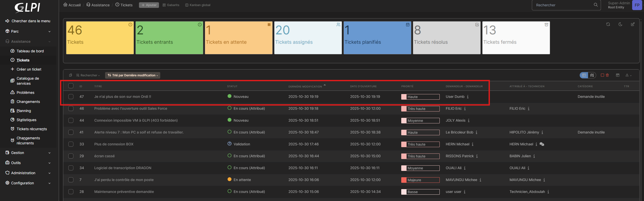
Task: Refresh the dashboard with the reload icon
Action: click(608, 24)
